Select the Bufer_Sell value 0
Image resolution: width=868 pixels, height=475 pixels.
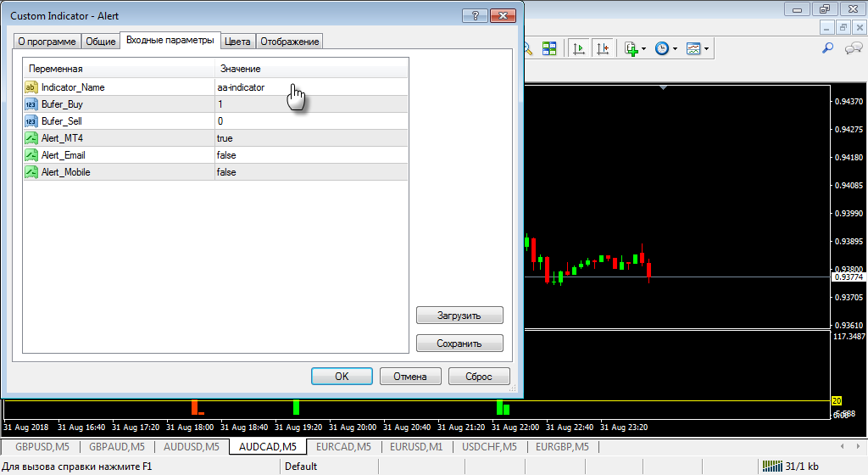click(x=311, y=121)
